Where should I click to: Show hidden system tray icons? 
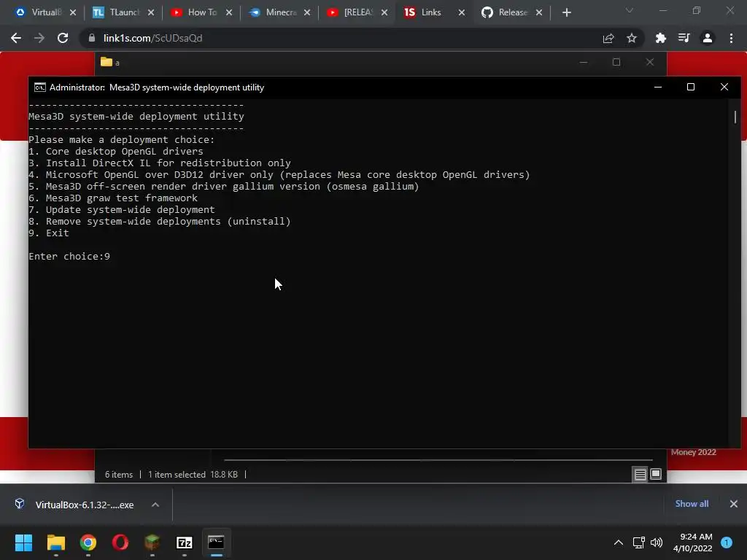click(x=619, y=542)
